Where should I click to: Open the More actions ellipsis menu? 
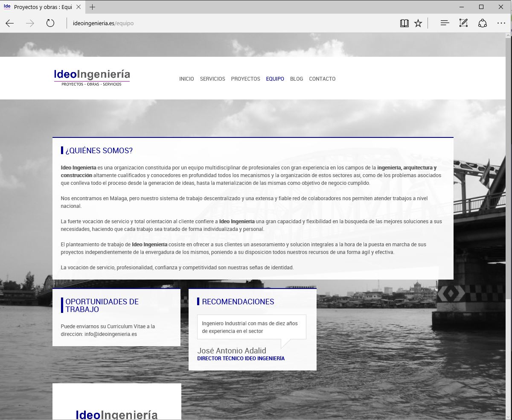501,23
